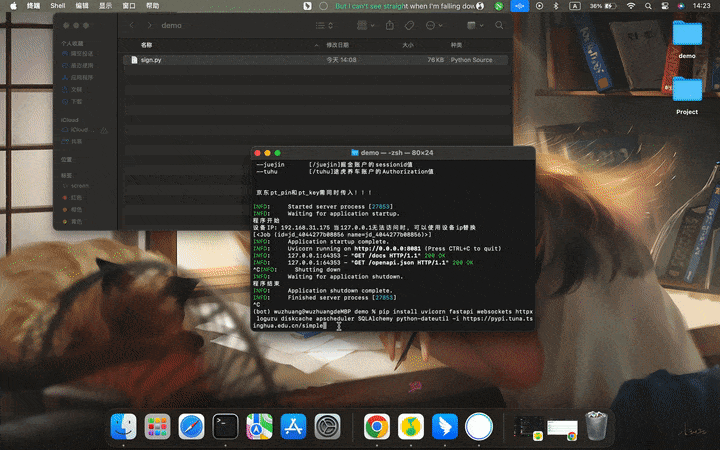The height and width of the screenshot is (450, 720).
Task: Click the Finder edit tags icon
Action: pyautogui.click(x=409, y=25)
